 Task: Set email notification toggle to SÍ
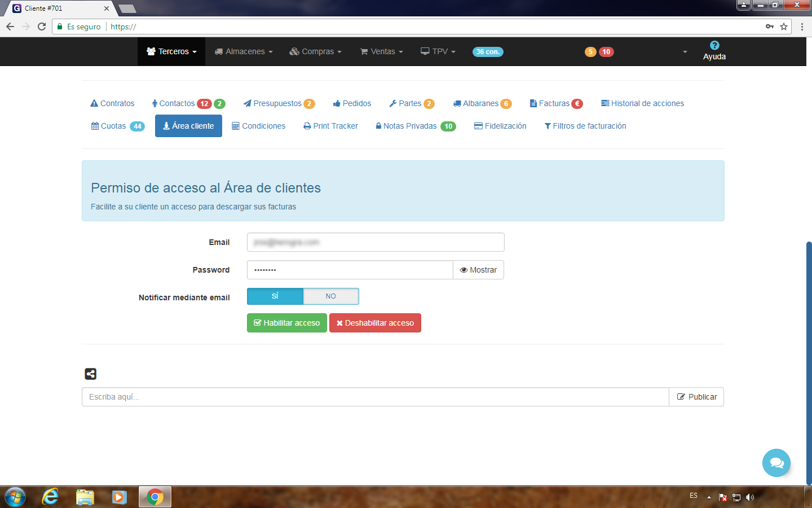point(275,296)
